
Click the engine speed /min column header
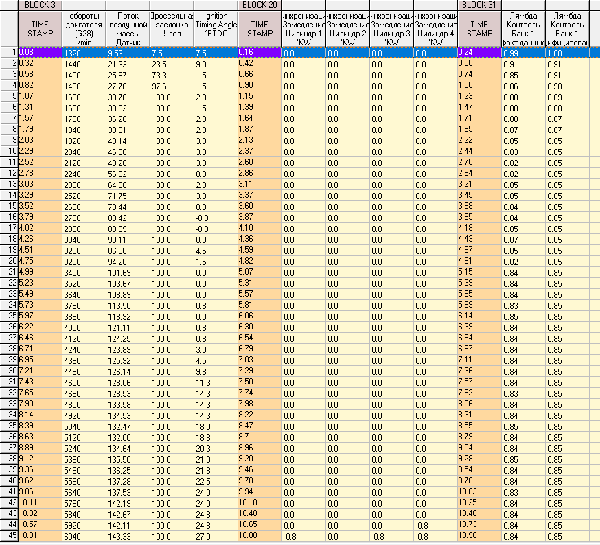[x=84, y=29]
